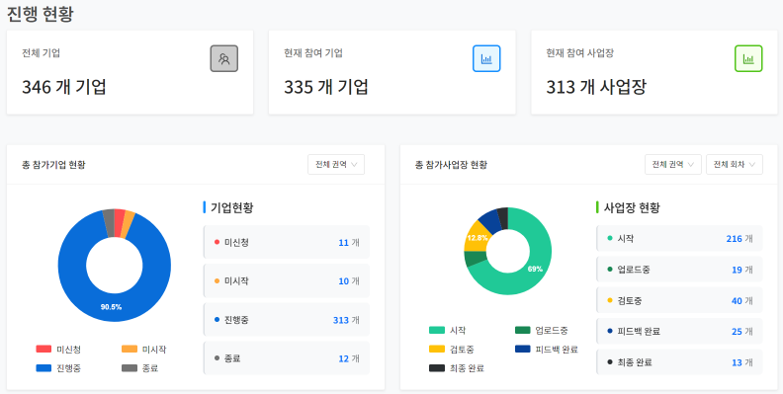
Task: Select the 미신청 11 개 row
Action: coord(287,242)
